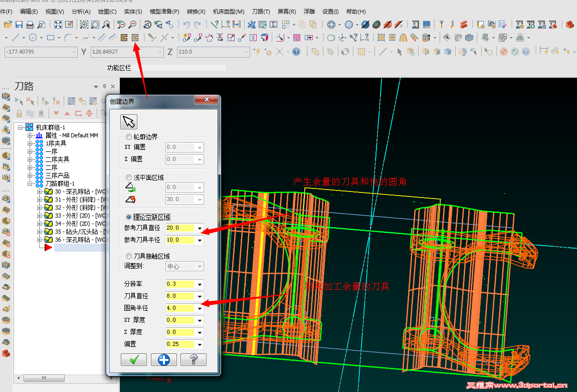
Task: Click the Print icon in the toolbar
Action: (x=29, y=24)
